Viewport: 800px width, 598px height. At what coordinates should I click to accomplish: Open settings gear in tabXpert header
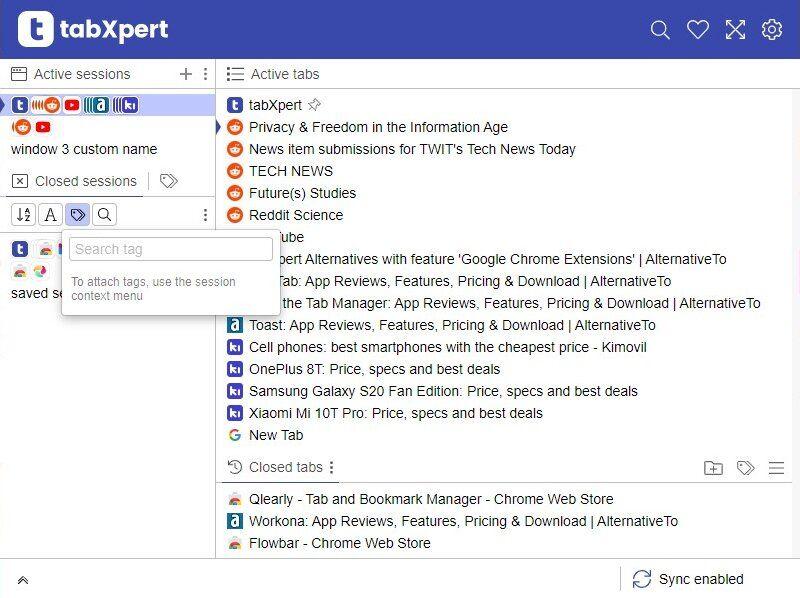[772, 30]
